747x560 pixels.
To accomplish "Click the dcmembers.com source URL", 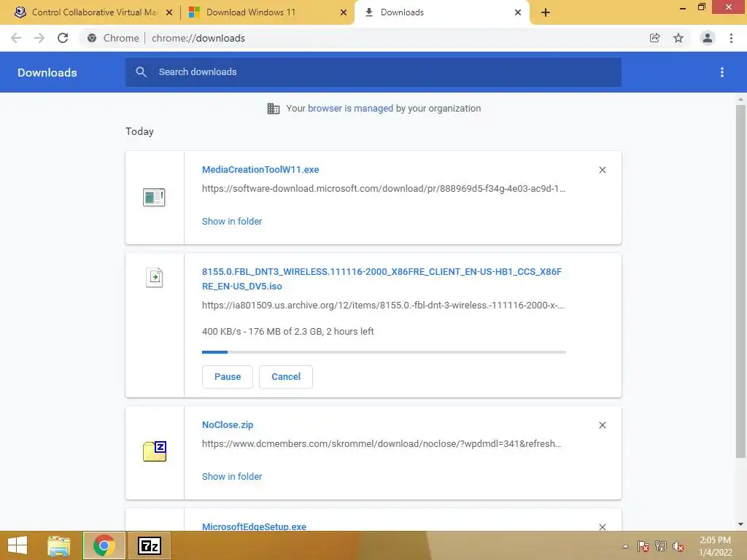I will (x=382, y=444).
